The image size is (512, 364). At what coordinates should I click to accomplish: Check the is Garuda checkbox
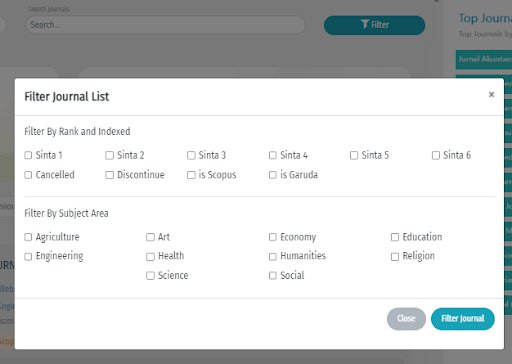coord(273,175)
